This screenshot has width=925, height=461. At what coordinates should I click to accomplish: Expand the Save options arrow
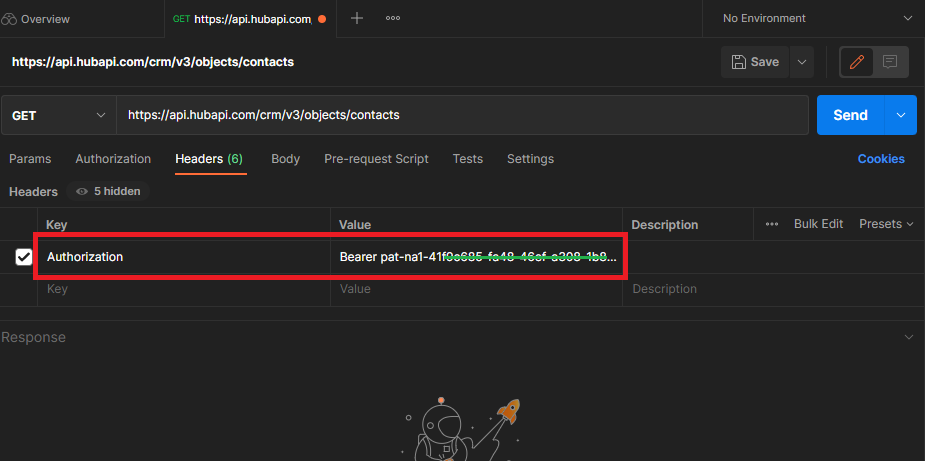pos(801,62)
